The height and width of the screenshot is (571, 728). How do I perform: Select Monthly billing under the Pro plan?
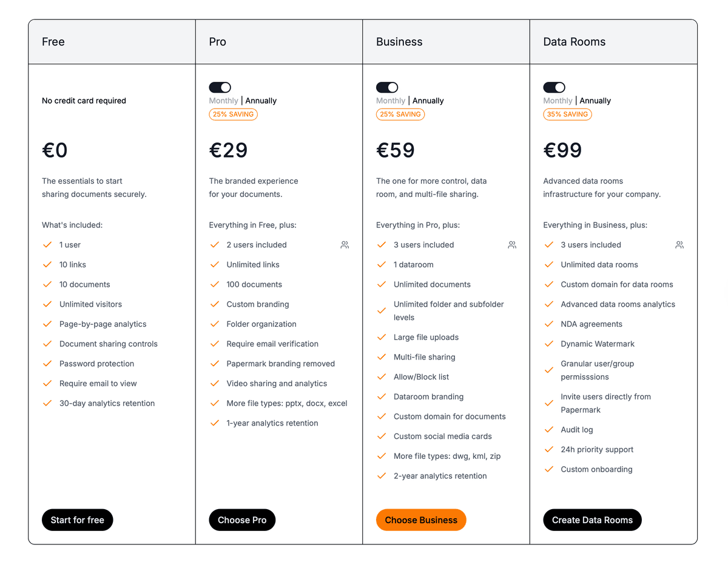pyautogui.click(x=223, y=101)
